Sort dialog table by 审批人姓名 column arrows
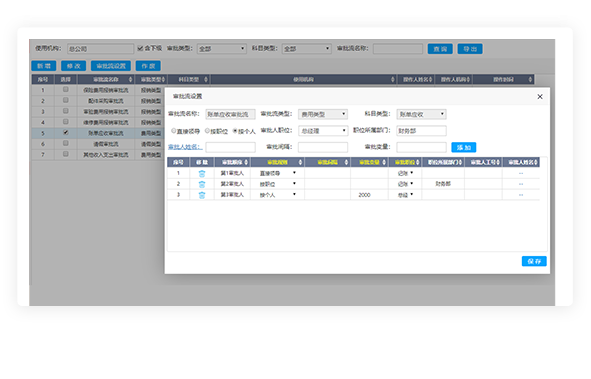Screen dimensions: 591x379 tap(536, 162)
